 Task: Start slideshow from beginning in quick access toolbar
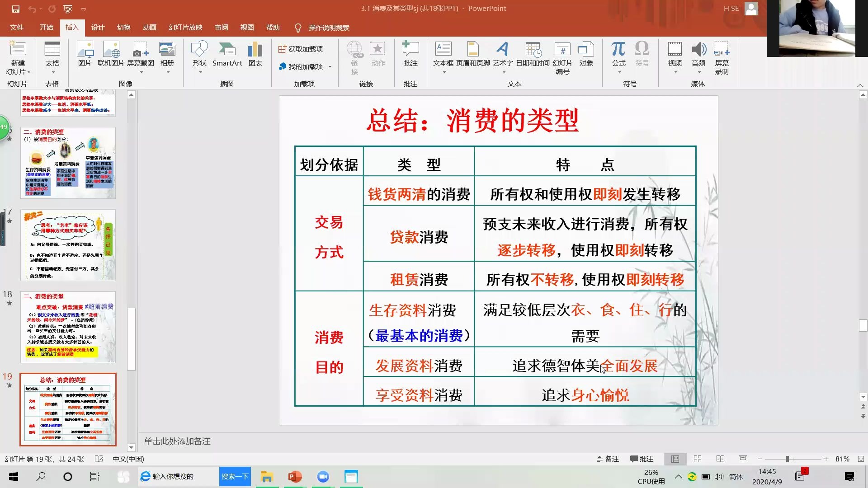pyautogui.click(x=68, y=9)
